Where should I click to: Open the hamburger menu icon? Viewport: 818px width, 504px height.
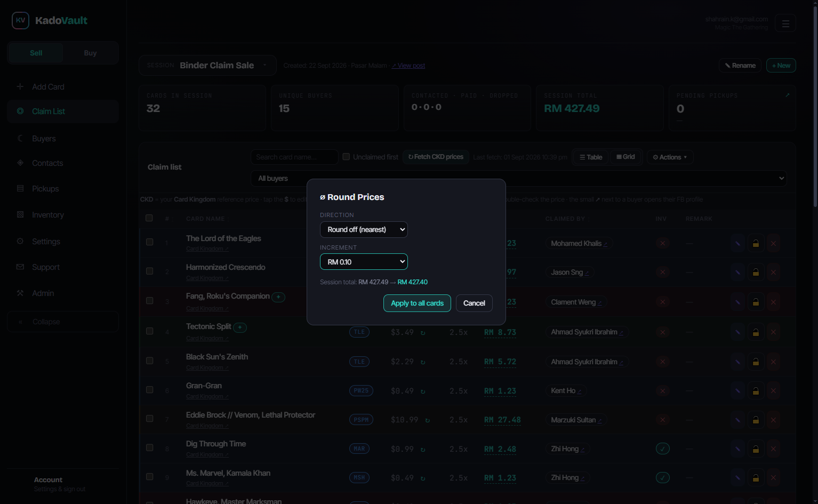[x=785, y=23]
